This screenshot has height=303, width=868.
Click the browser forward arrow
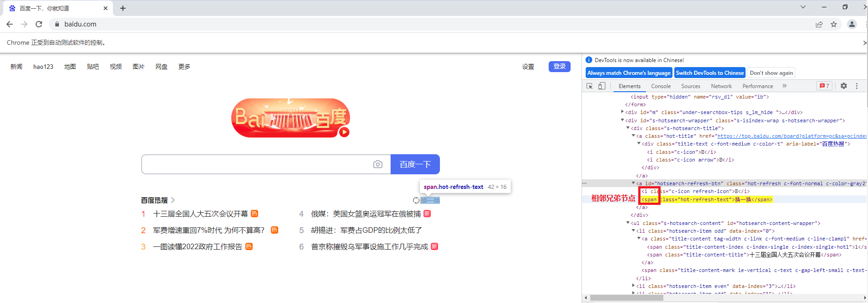24,24
